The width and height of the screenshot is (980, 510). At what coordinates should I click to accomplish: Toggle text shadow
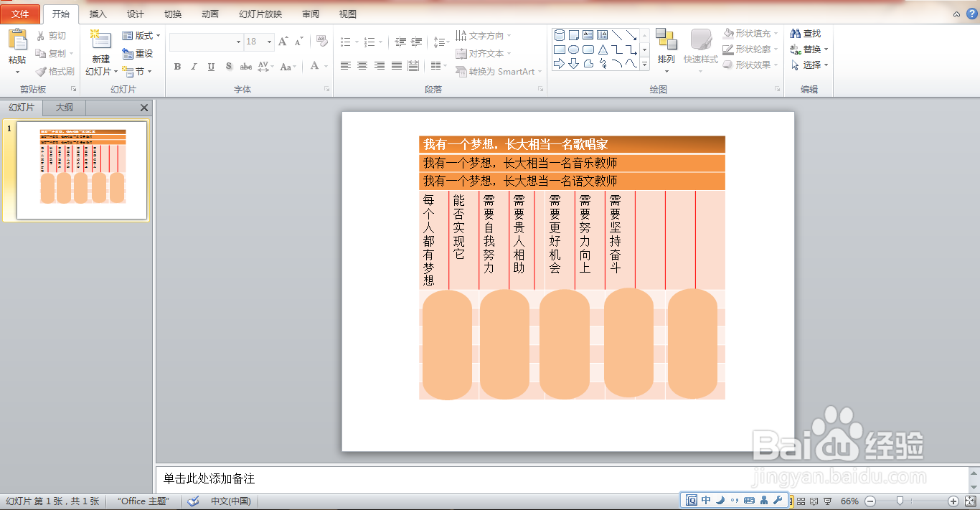click(228, 67)
